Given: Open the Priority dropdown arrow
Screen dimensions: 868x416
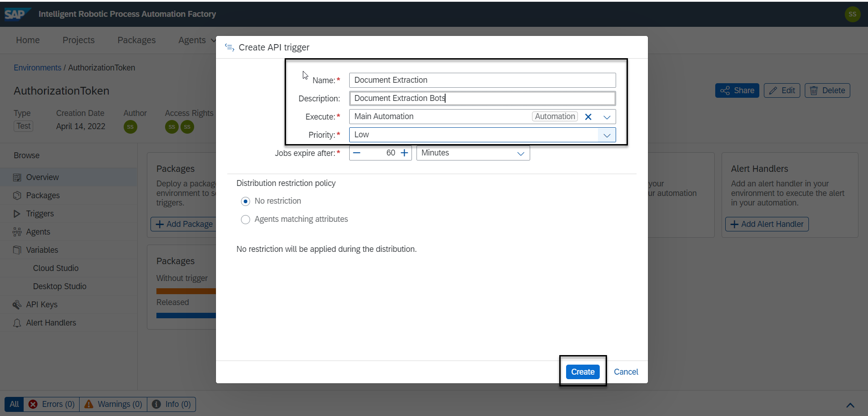Looking at the screenshot, I should (607, 135).
